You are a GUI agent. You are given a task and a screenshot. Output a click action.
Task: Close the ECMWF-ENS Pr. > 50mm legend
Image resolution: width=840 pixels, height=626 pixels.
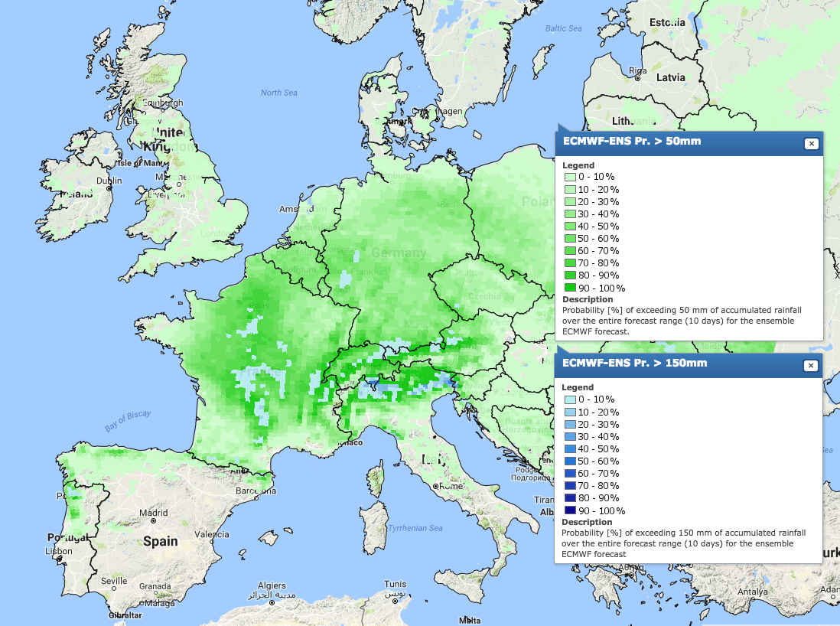pyautogui.click(x=810, y=143)
